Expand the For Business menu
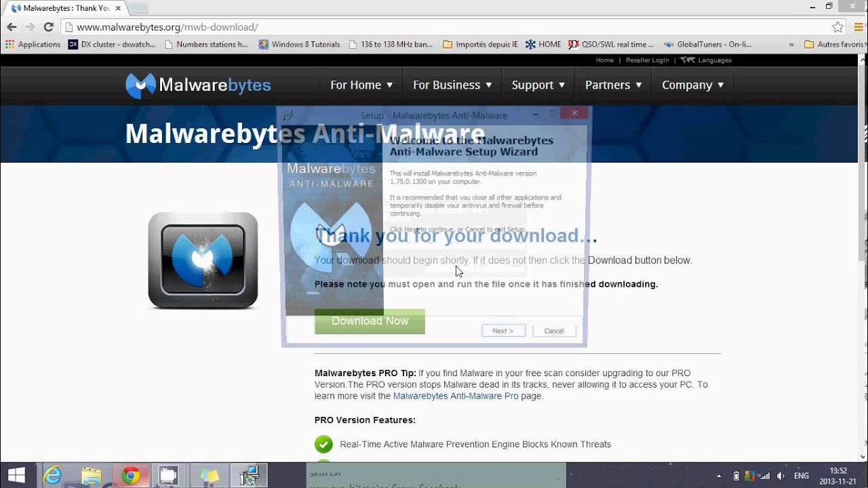This screenshot has height=488, width=868. tap(452, 85)
